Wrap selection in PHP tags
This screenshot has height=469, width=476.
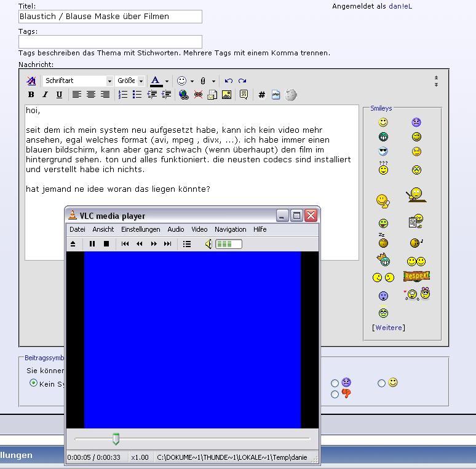click(x=276, y=95)
